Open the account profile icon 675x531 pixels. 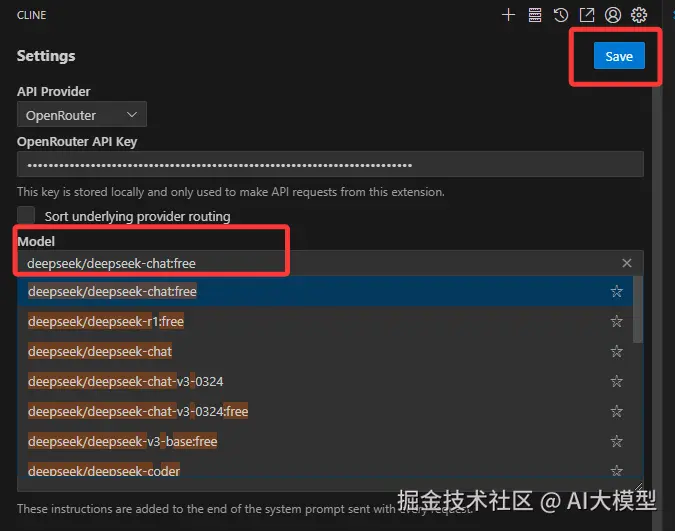613,15
